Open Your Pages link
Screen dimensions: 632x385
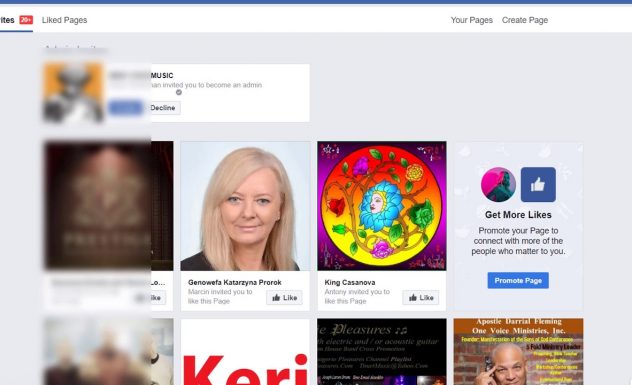pyautogui.click(x=472, y=20)
